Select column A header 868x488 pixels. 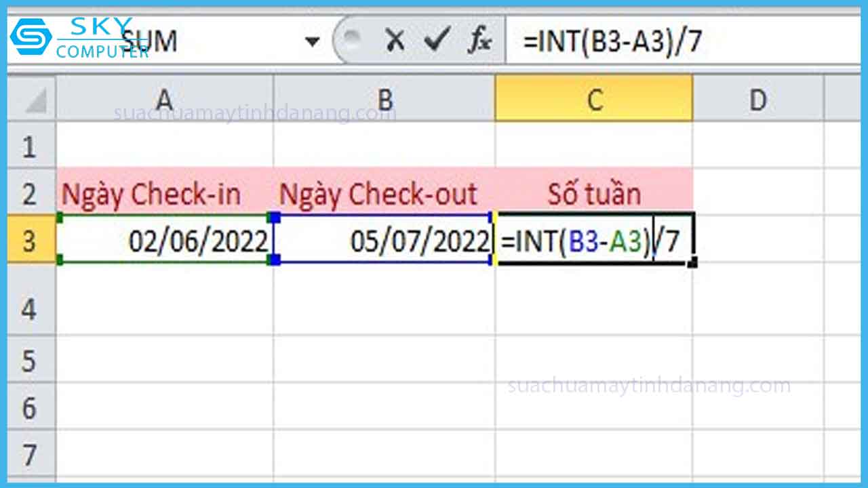click(x=164, y=100)
